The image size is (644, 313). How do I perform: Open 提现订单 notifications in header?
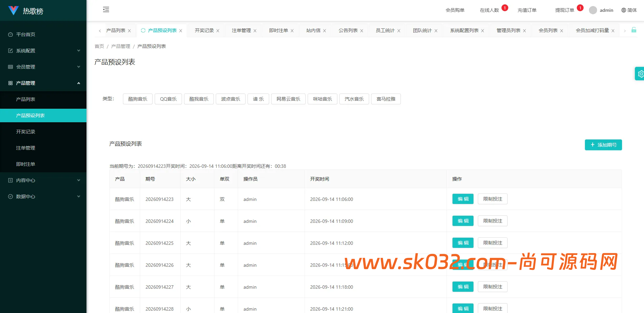click(565, 10)
